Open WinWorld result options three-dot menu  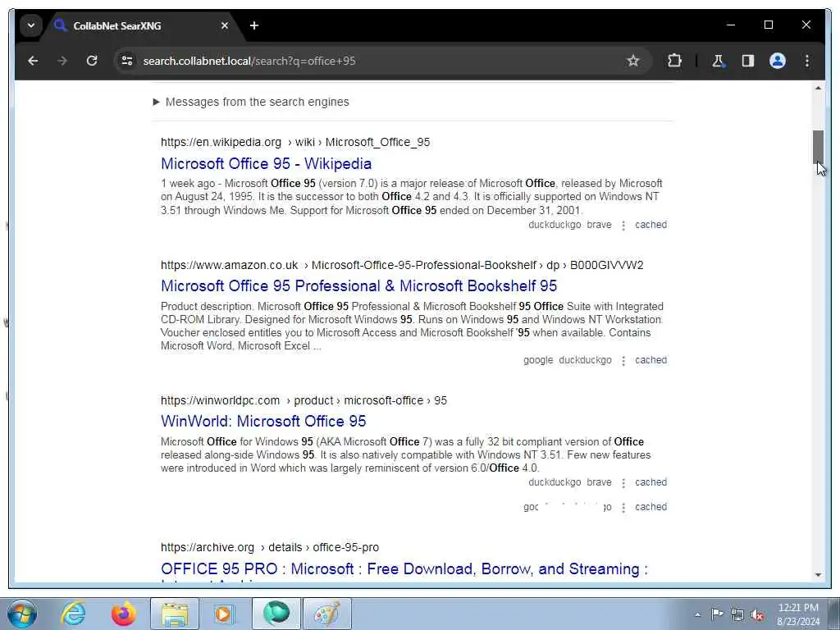point(623,483)
